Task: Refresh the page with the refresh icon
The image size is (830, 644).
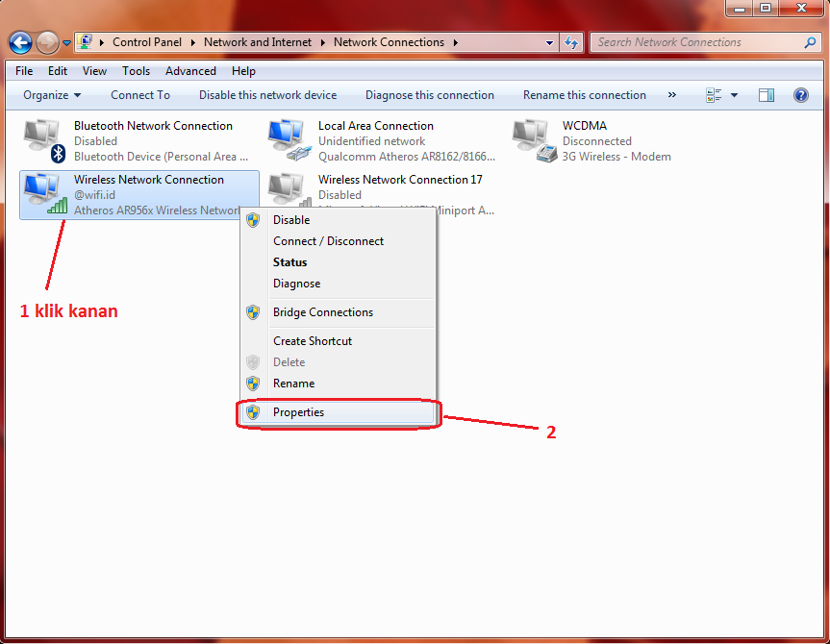Action: (x=570, y=42)
